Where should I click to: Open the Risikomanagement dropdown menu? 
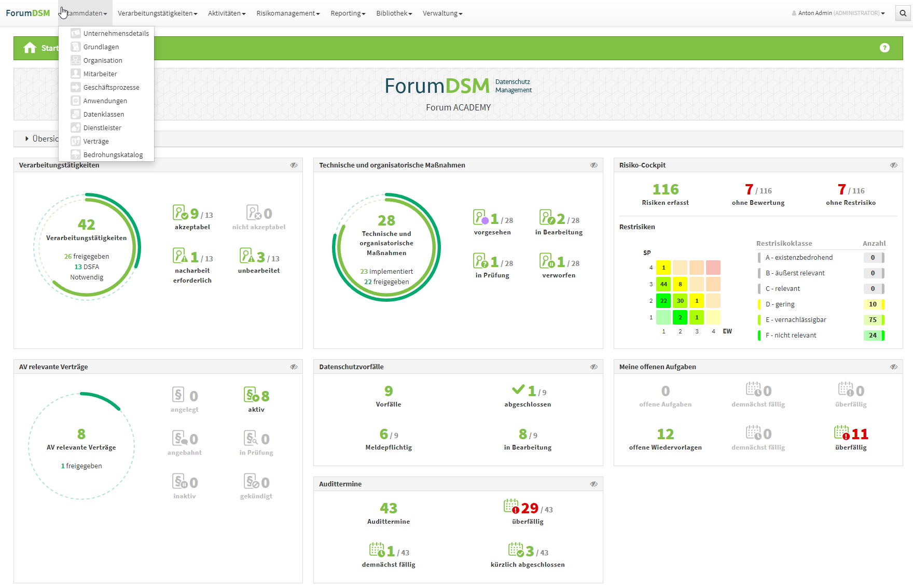[288, 13]
